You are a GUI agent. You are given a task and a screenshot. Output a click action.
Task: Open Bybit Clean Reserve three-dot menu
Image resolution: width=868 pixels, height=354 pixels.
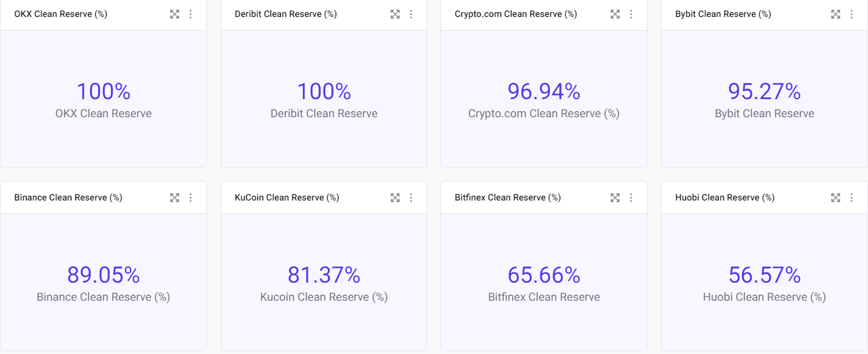point(852,14)
